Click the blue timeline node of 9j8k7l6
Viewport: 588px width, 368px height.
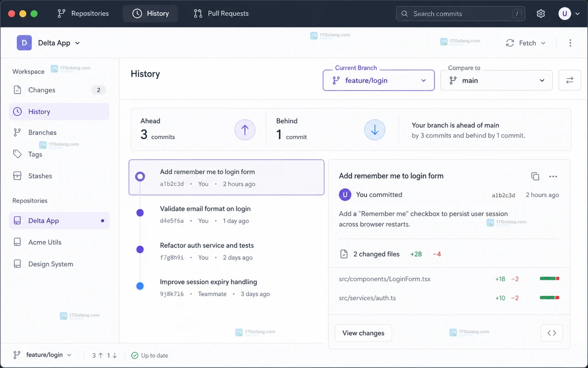coord(140,286)
